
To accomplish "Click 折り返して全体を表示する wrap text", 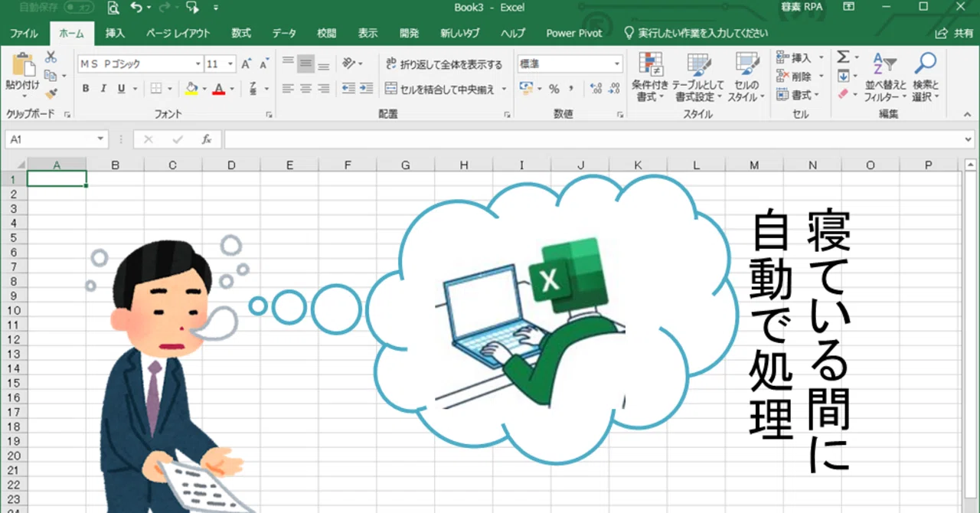I will (x=444, y=64).
